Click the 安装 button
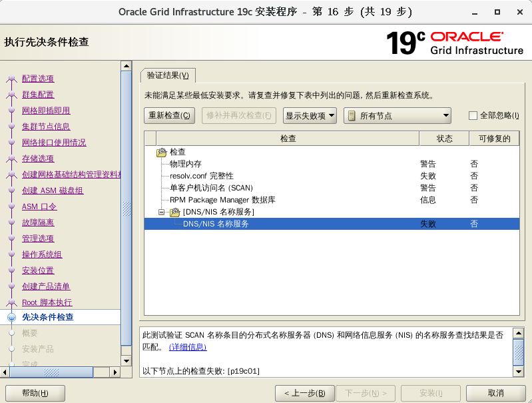 (x=431, y=393)
